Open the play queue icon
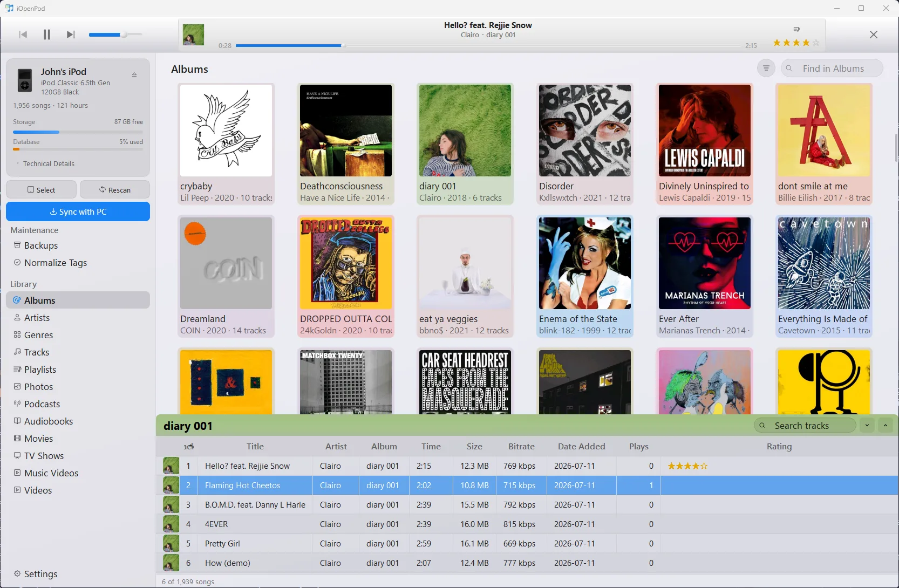This screenshot has height=588, width=899. point(796,29)
